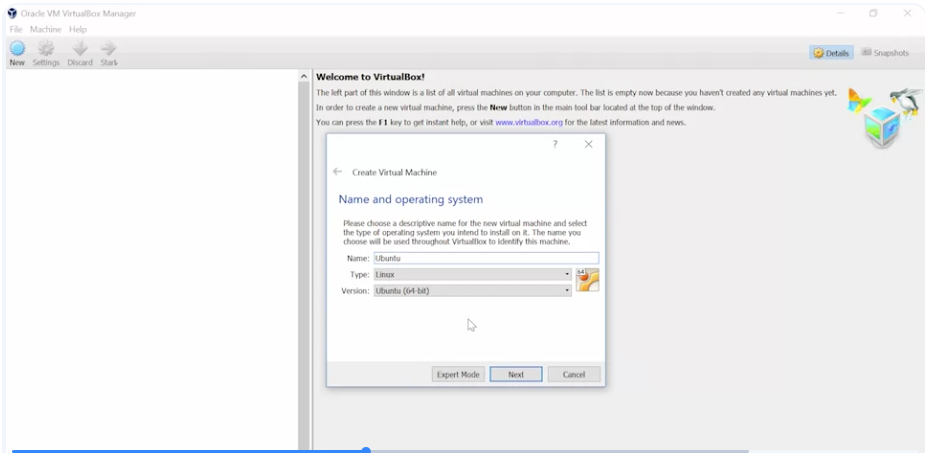Click the Ubuntu 64-bit OS logo icon

(x=587, y=280)
